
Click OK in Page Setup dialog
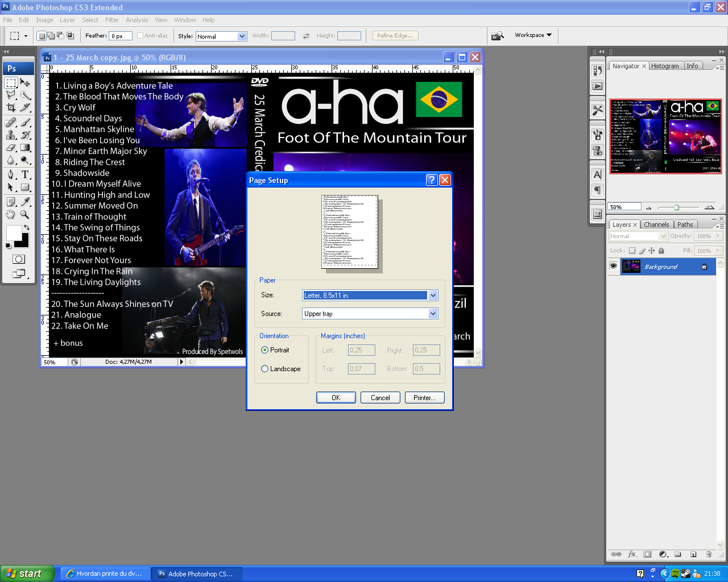[336, 398]
